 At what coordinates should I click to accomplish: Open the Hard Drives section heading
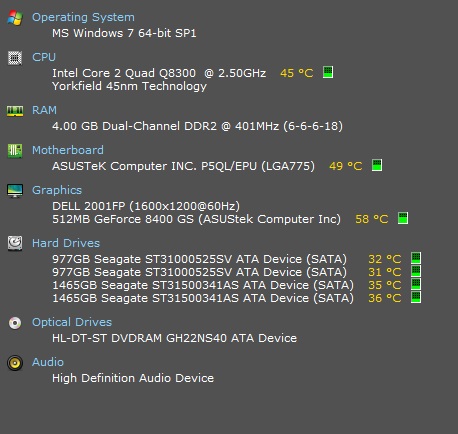click(x=66, y=243)
